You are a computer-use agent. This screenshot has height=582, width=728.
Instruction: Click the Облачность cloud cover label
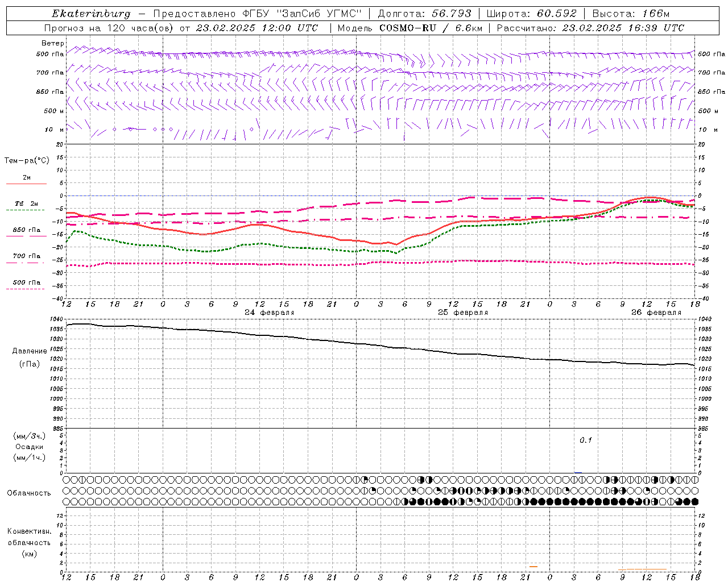click(x=29, y=493)
